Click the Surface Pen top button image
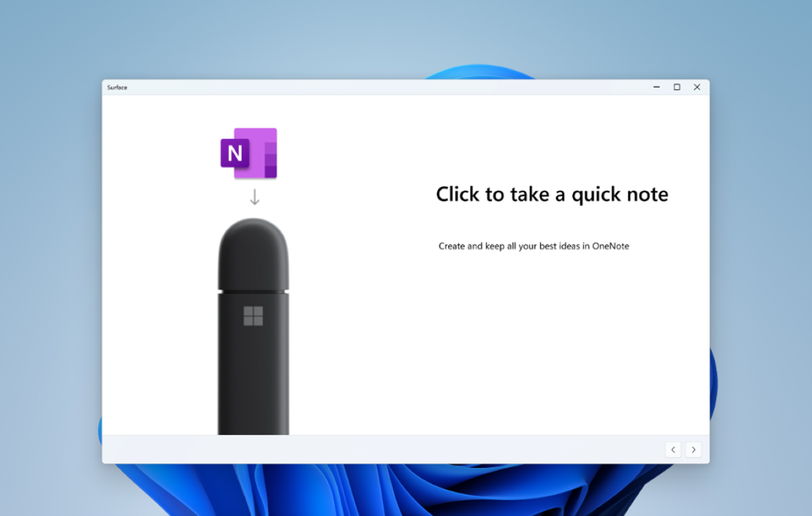The image size is (812, 516). point(254,254)
